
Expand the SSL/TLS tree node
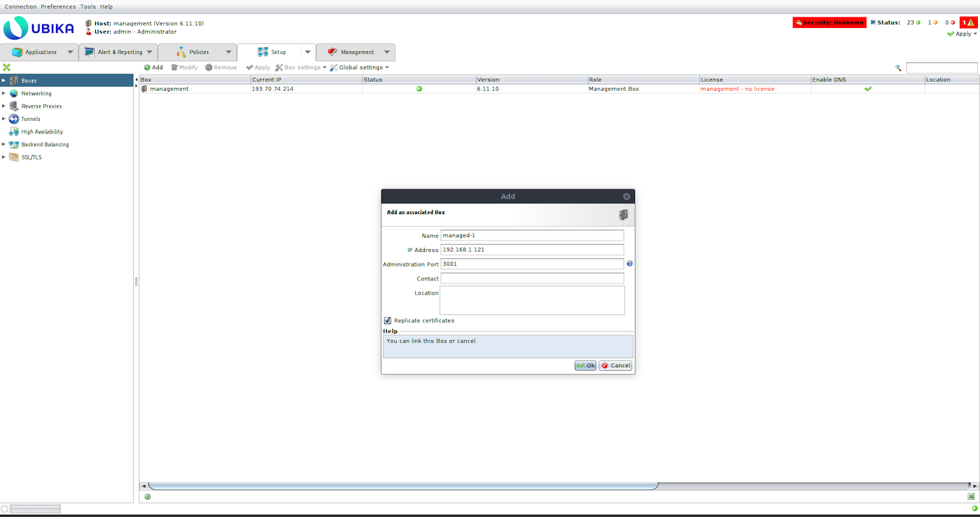tap(3, 157)
